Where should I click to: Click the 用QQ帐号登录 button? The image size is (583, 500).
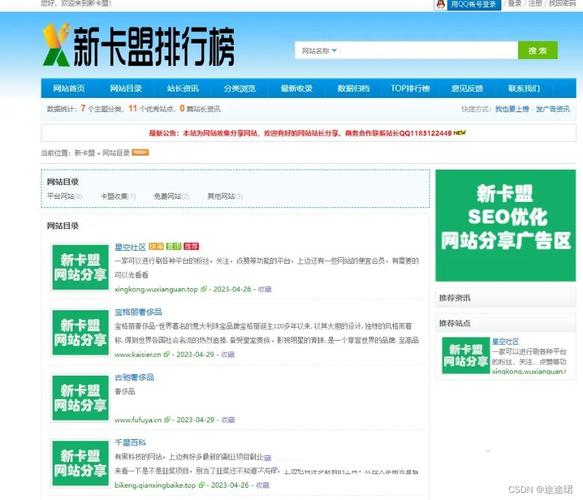(473, 4)
